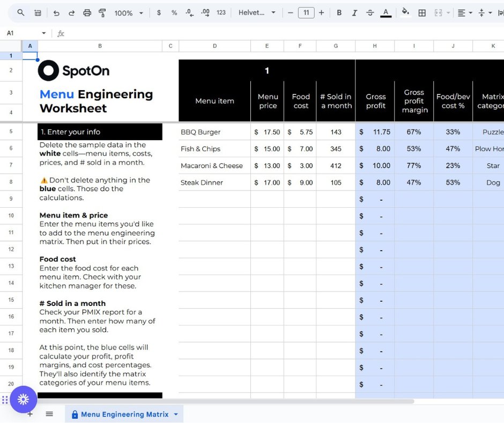Toggle bold formatting

(339, 12)
